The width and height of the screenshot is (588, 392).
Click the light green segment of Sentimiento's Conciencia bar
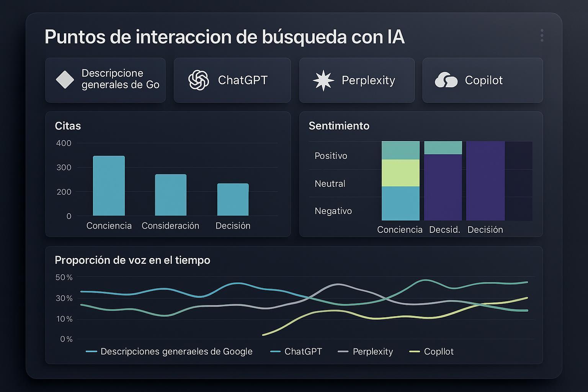400,173
